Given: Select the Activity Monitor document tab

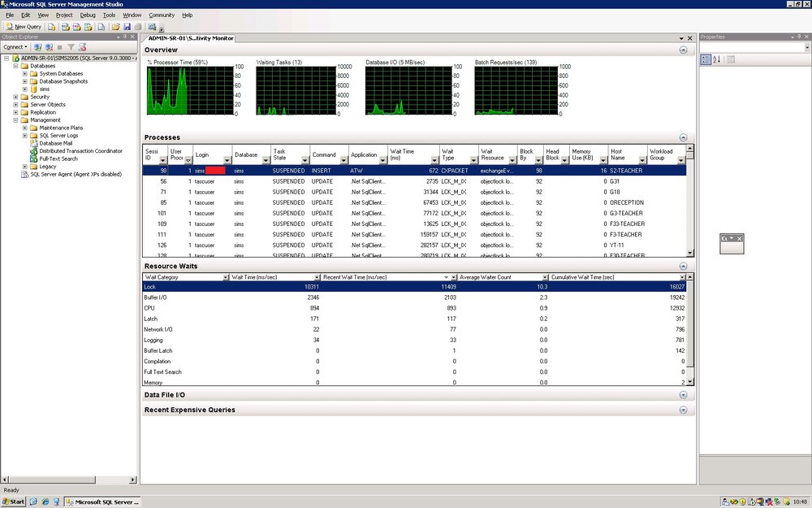Looking at the screenshot, I should [x=190, y=38].
